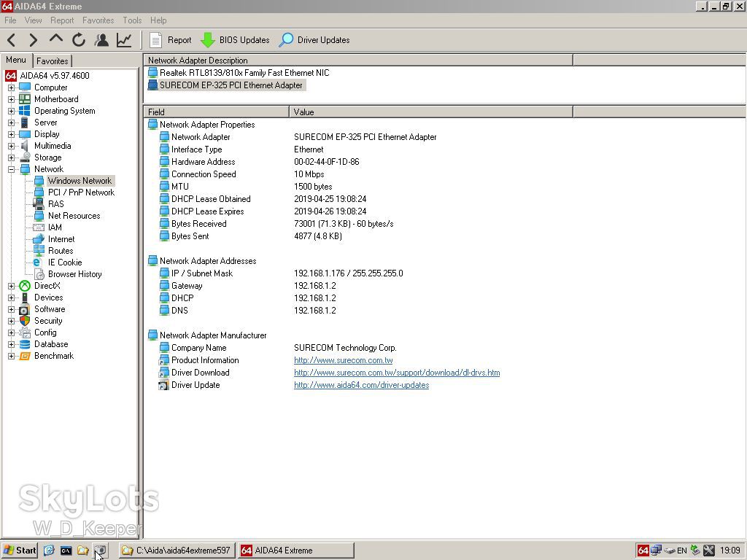The width and height of the screenshot is (747, 560).
Task: Open the Help menu
Action: tap(158, 20)
